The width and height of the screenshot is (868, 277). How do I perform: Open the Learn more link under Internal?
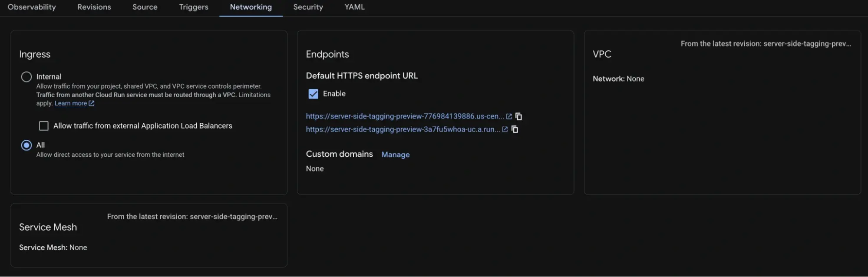[x=71, y=103]
